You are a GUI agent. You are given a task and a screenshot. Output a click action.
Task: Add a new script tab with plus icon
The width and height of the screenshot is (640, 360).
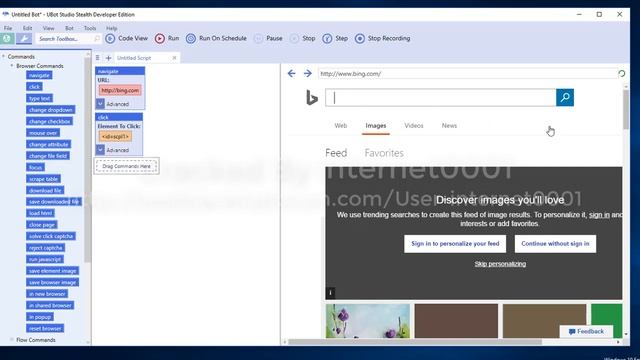click(x=109, y=58)
